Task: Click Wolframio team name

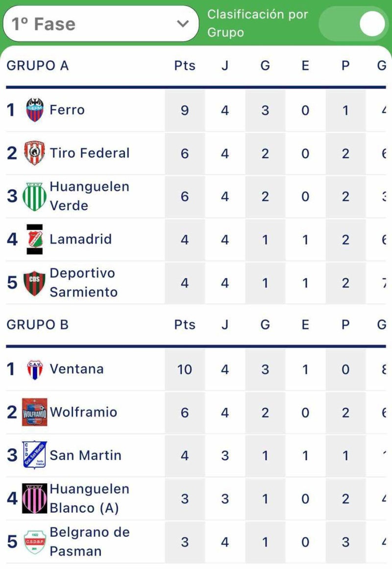Action: (x=83, y=412)
